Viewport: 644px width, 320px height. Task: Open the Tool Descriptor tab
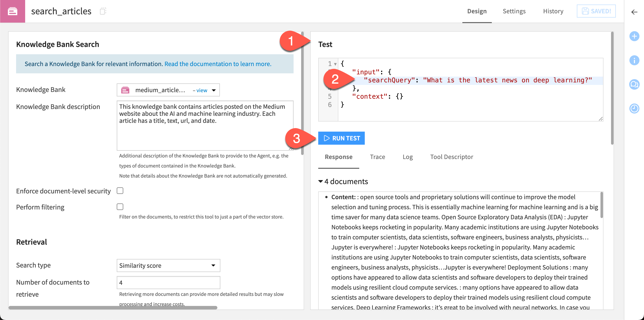(x=452, y=157)
